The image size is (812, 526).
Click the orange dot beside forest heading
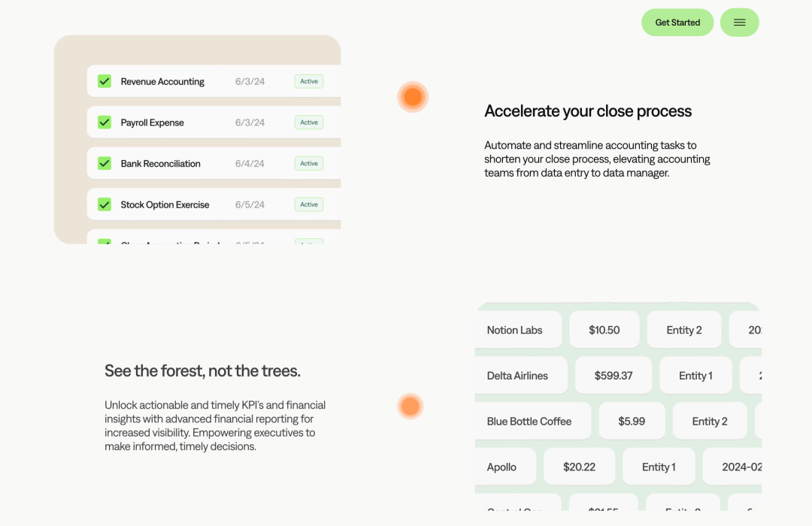tap(411, 406)
